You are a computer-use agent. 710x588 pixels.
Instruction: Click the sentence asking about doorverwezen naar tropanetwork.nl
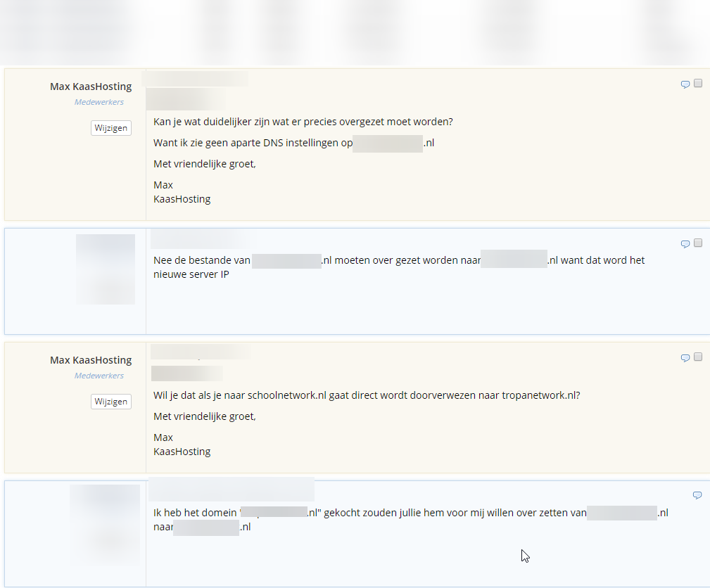click(366, 395)
